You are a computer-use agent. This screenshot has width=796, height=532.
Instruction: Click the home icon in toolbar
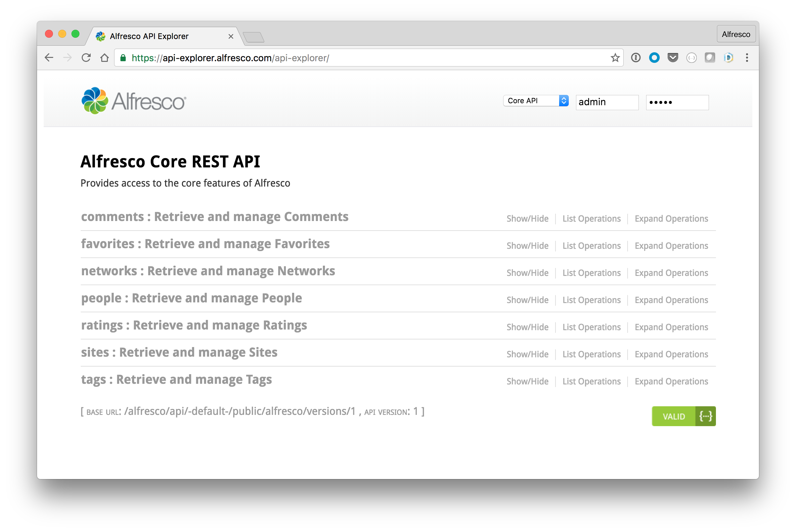coord(105,58)
